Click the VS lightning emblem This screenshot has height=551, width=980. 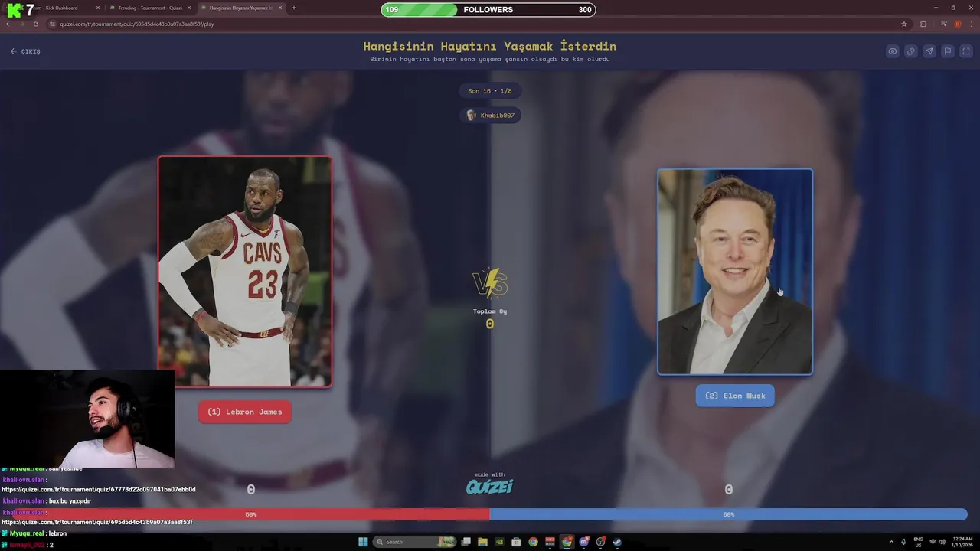point(490,283)
